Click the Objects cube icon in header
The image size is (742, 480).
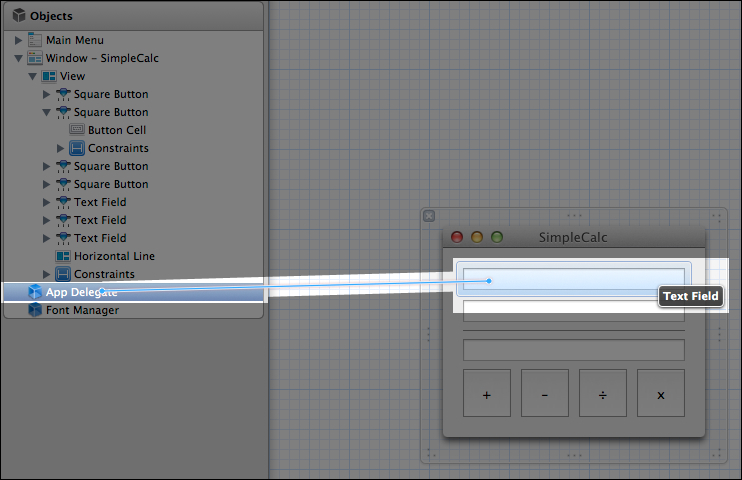[19, 15]
